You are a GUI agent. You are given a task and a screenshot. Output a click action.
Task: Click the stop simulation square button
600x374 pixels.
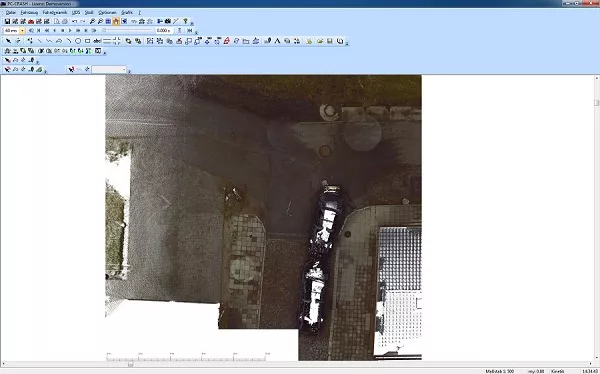click(62, 31)
